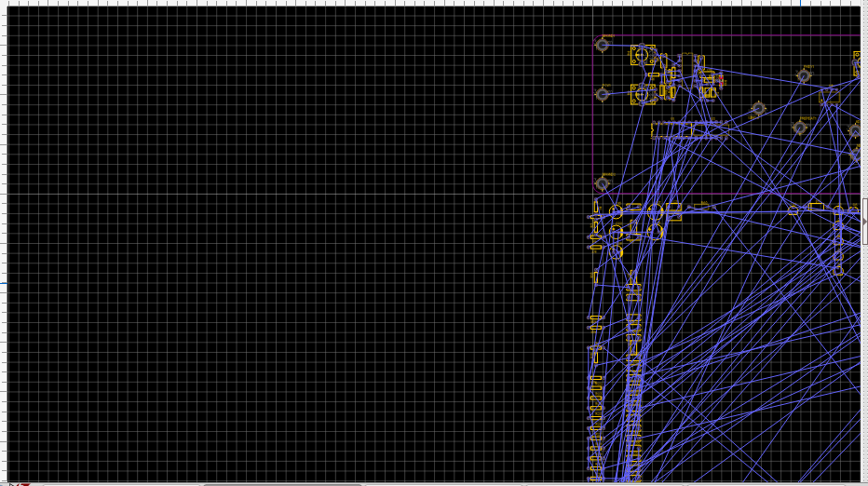
Task: Select the bottom-left mounting hole in the board outline
Action: (603, 183)
